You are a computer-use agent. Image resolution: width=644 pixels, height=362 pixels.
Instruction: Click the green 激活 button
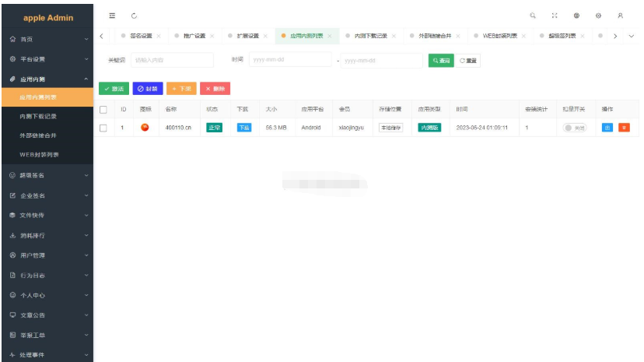(114, 89)
